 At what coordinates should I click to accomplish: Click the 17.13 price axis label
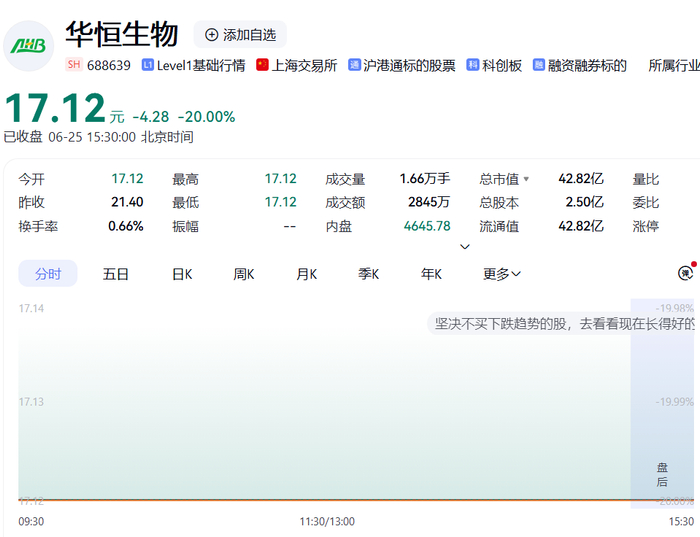[x=31, y=402]
